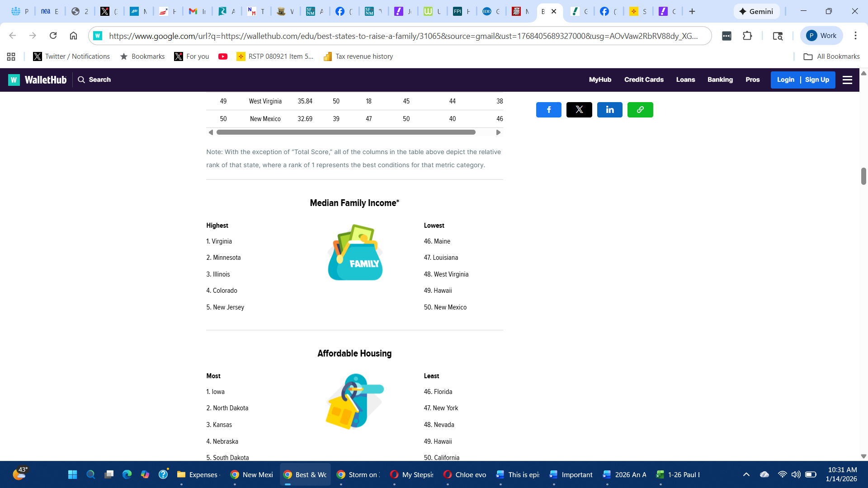Share article on X icon

pyautogui.click(x=579, y=110)
